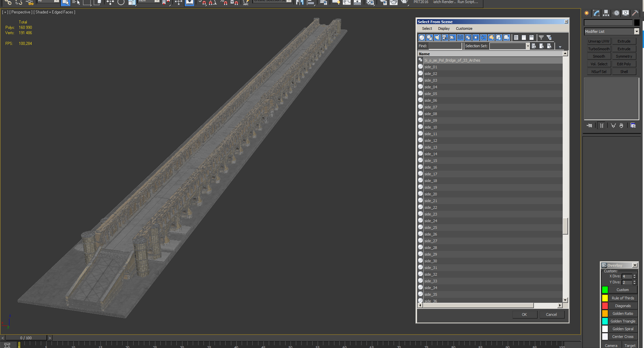The width and height of the screenshot is (644, 348).
Task: Open the Create tab in command panel
Action: [x=587, y=13]
